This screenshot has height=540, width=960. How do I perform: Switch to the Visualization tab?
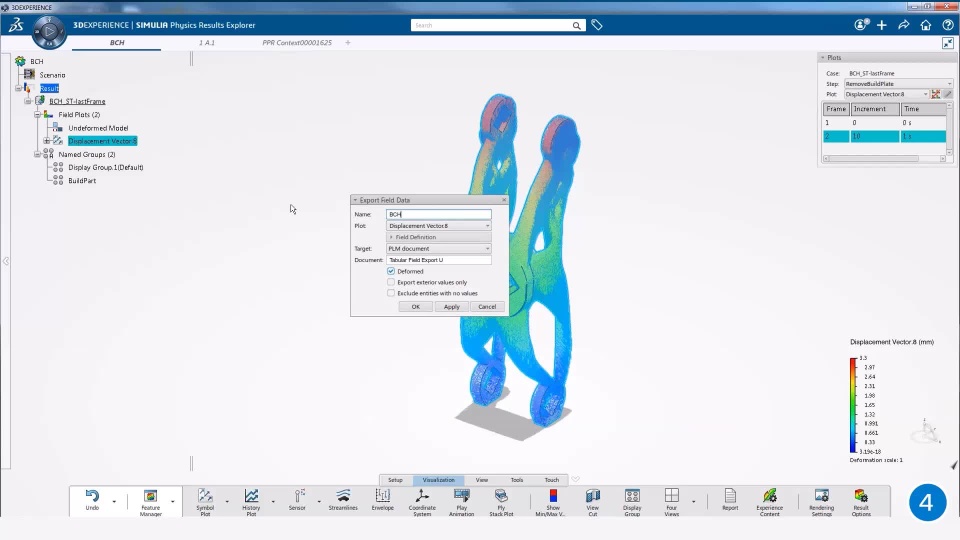point(438,480)
